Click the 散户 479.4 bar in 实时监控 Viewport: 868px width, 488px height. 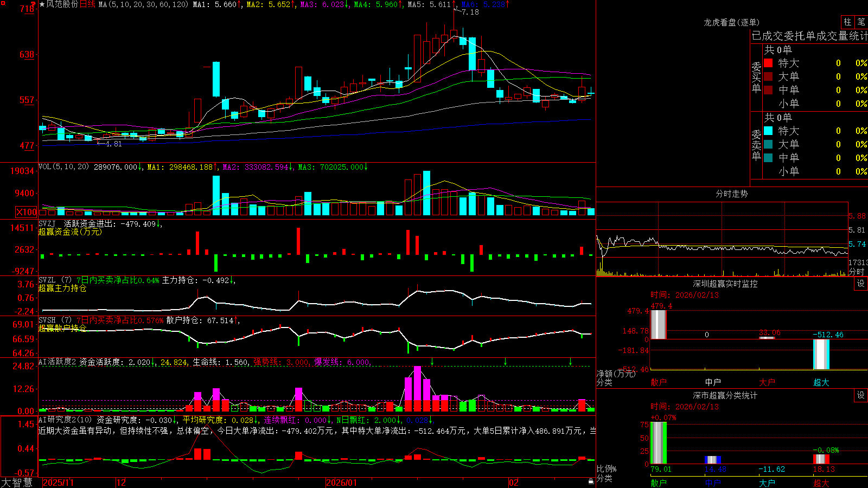659,325
